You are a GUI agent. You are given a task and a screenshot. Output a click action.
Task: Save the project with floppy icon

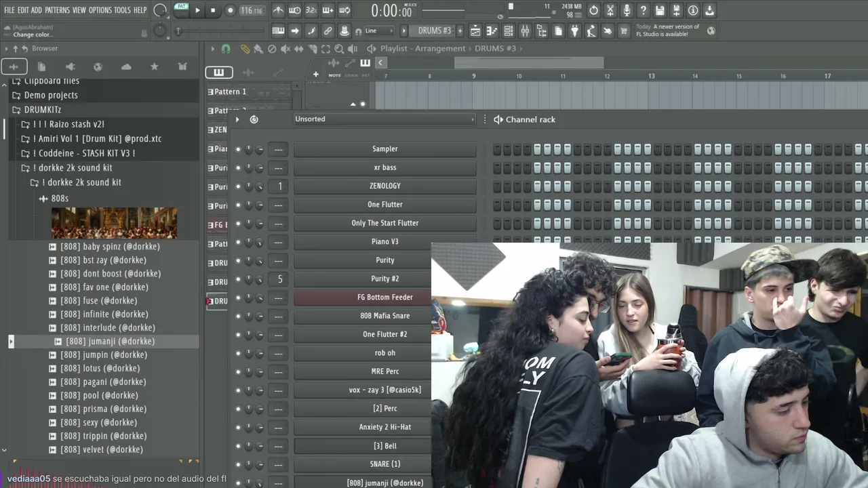(660, 10)
